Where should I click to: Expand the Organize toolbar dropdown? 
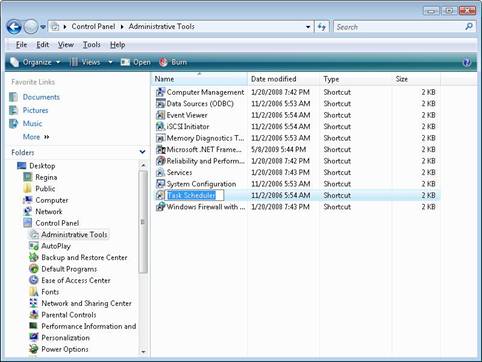tap(35, 62)
